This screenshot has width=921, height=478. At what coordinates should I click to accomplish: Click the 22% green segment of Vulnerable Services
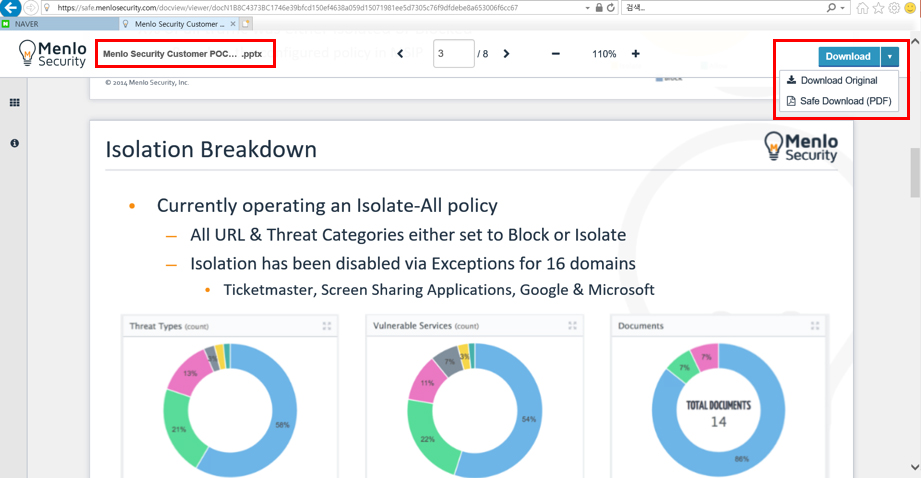tap(428, 437)
